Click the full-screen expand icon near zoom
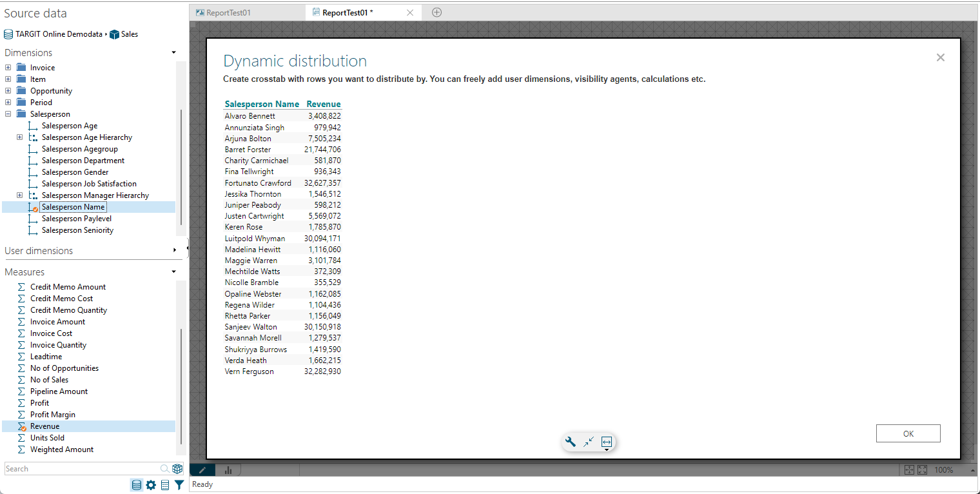980x494 pixels. [x=922, y=470]
